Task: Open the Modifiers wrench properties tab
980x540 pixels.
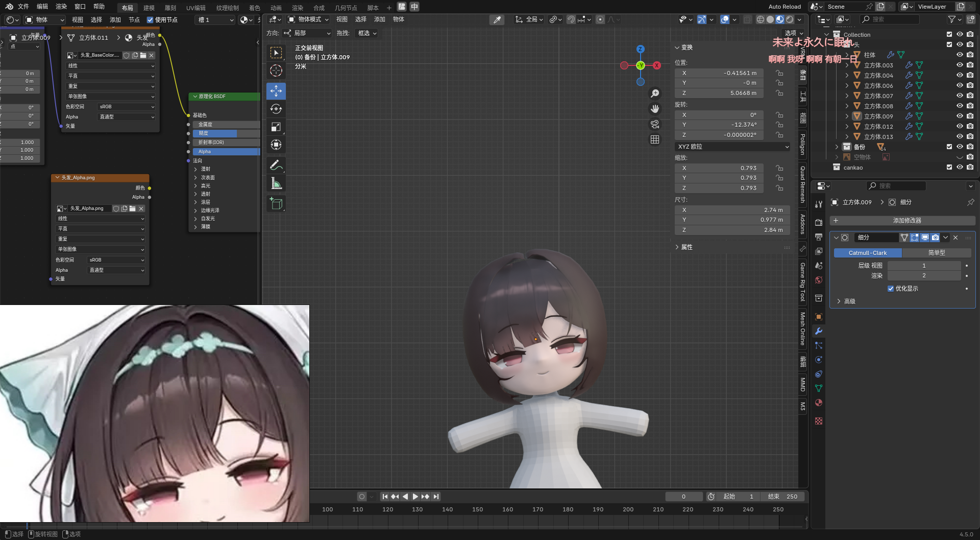Action: [819, 331]
